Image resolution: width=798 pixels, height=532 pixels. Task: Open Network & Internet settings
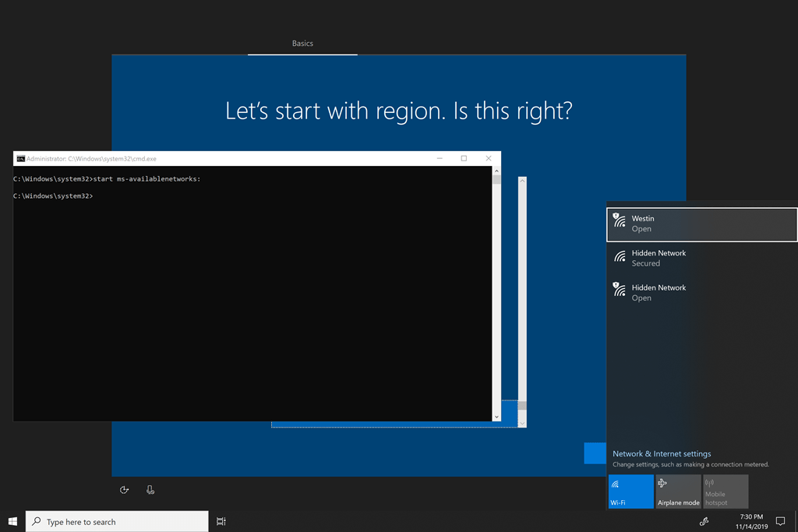coord(660,453)
